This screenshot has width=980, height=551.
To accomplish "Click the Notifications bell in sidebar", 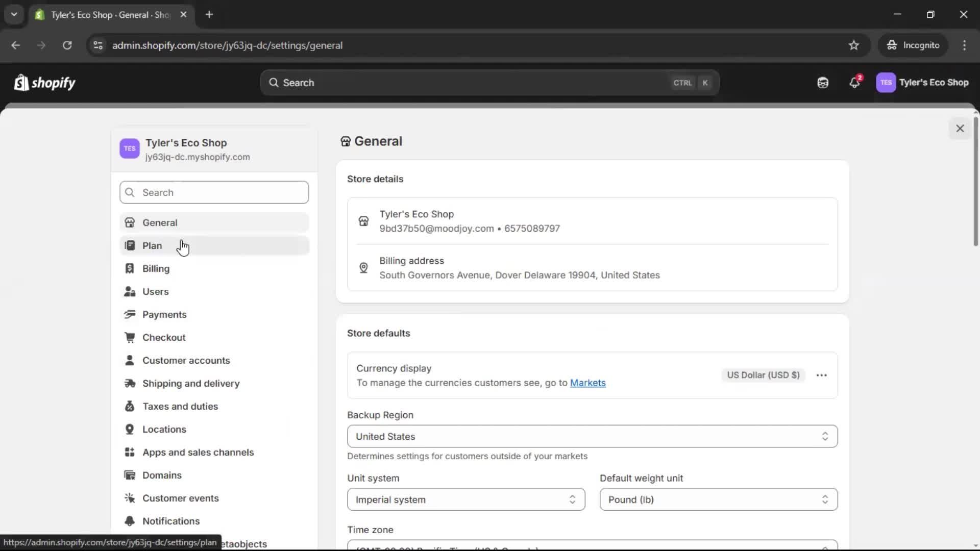I will tap(130, 521).
